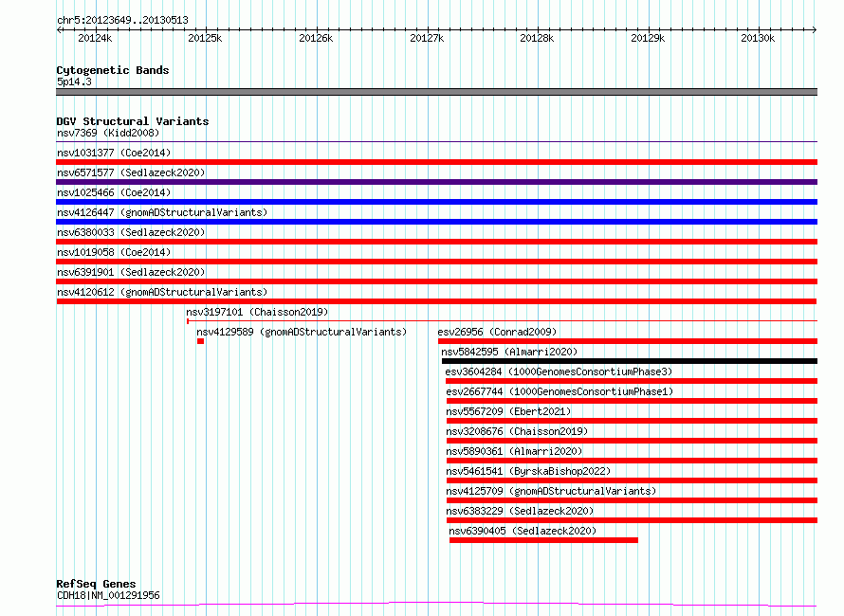Select the nsv1025466 (Coe2014) label
The width and height of the screenshot is (844, 616).
114,192
